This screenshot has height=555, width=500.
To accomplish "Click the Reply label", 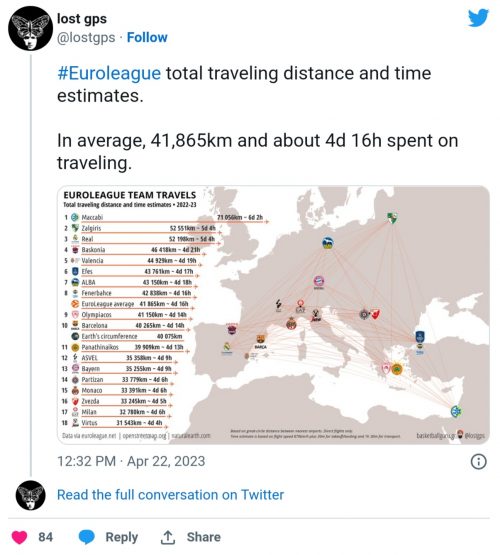I will (x=121, y=537).
